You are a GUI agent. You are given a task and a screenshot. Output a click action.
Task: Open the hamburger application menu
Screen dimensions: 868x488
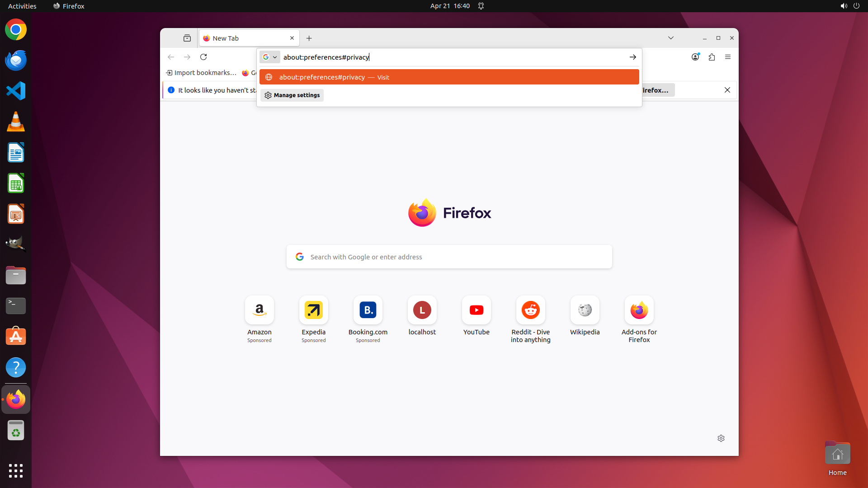(728, 57)
